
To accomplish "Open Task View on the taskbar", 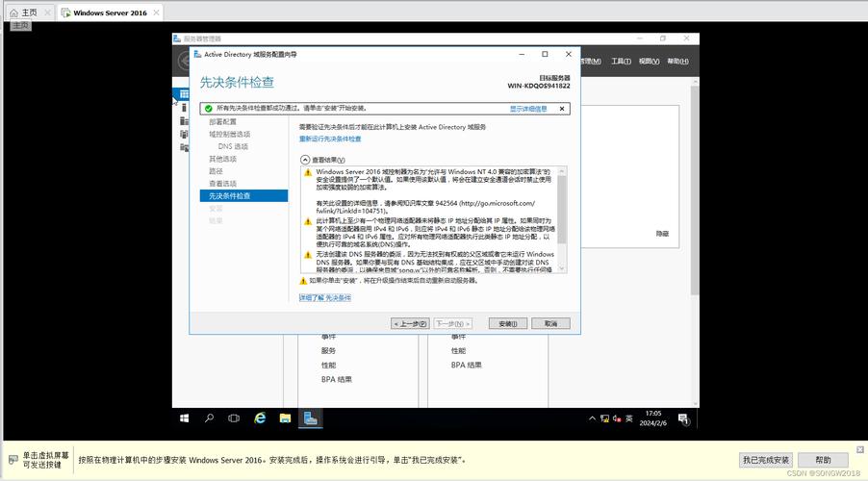I will tap(234, 418).
